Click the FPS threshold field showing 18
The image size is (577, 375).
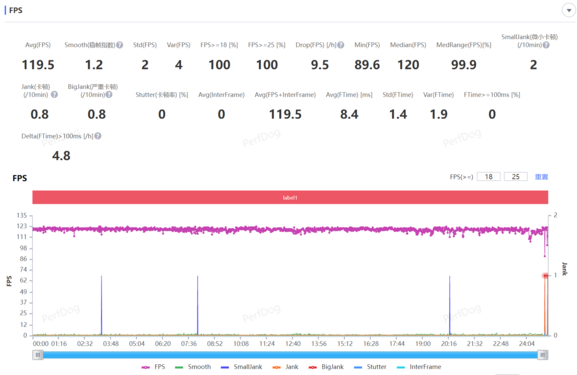[489, 177]
